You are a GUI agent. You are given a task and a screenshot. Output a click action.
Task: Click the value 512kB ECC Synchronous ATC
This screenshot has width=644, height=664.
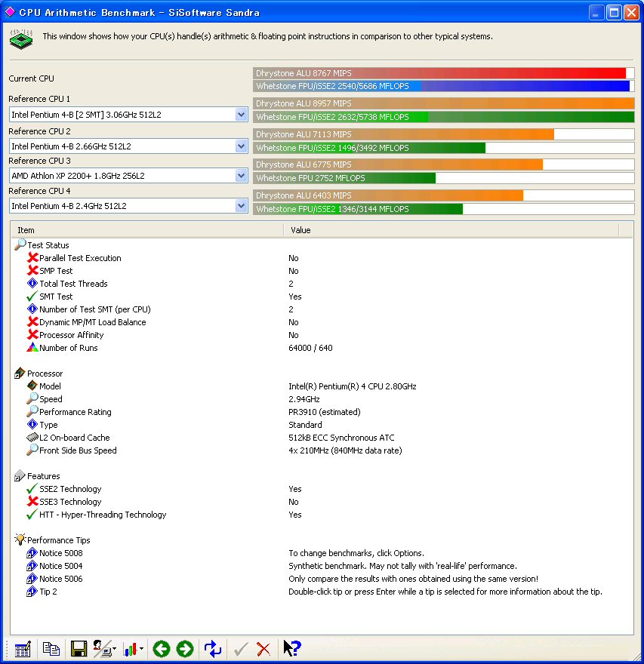(x=341, y=438)
